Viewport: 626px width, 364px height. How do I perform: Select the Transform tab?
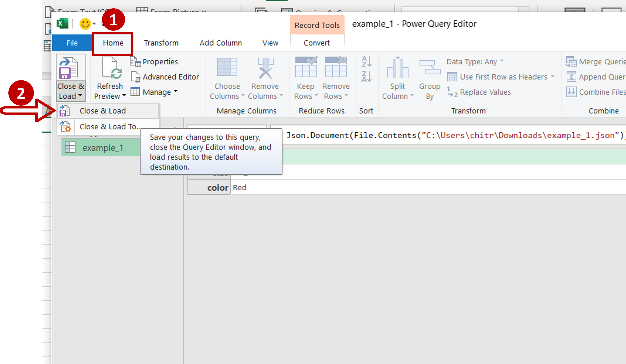[x=161, y=43]
